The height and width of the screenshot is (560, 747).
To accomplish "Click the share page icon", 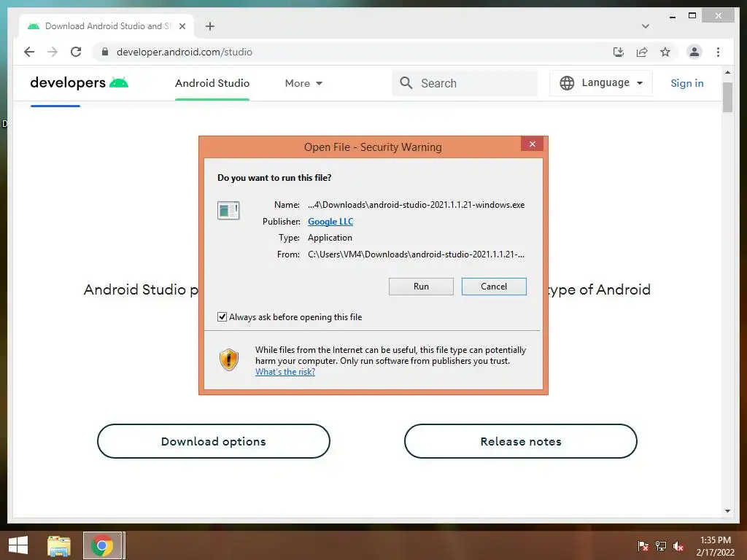I will pyautogui.click(x=642, y=52).
